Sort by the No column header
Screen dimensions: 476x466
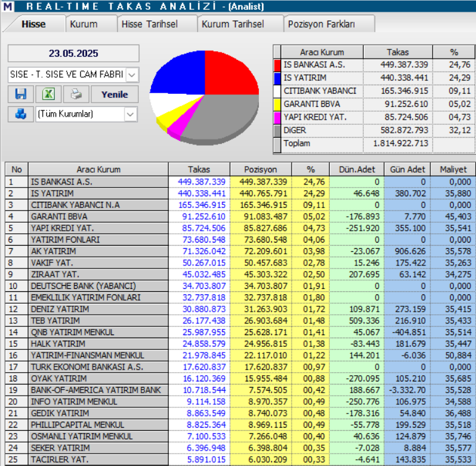17,169
